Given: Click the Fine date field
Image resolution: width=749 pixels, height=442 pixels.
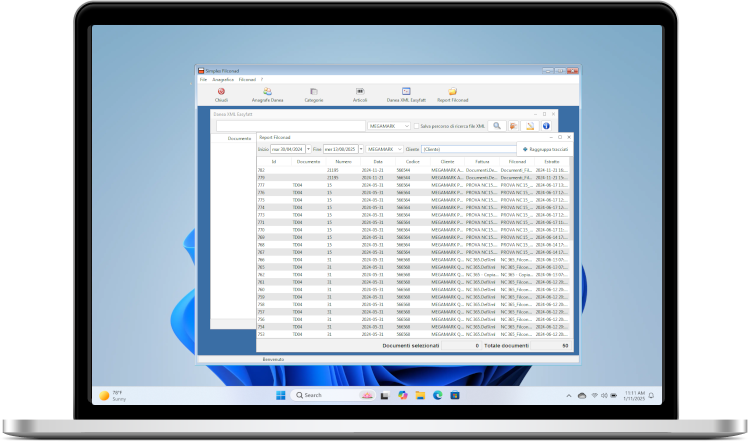Looking at the screenshot, I should coord(341,149).
